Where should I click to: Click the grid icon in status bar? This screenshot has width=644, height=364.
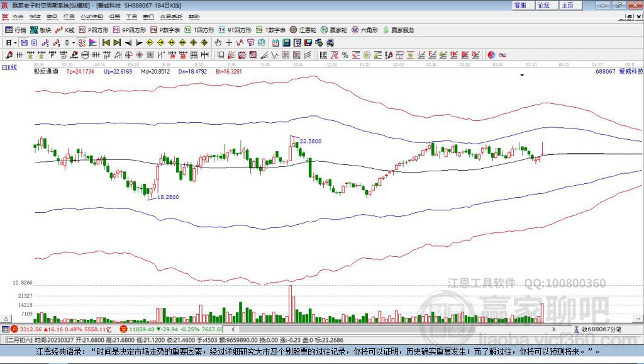tap(5, 329)
